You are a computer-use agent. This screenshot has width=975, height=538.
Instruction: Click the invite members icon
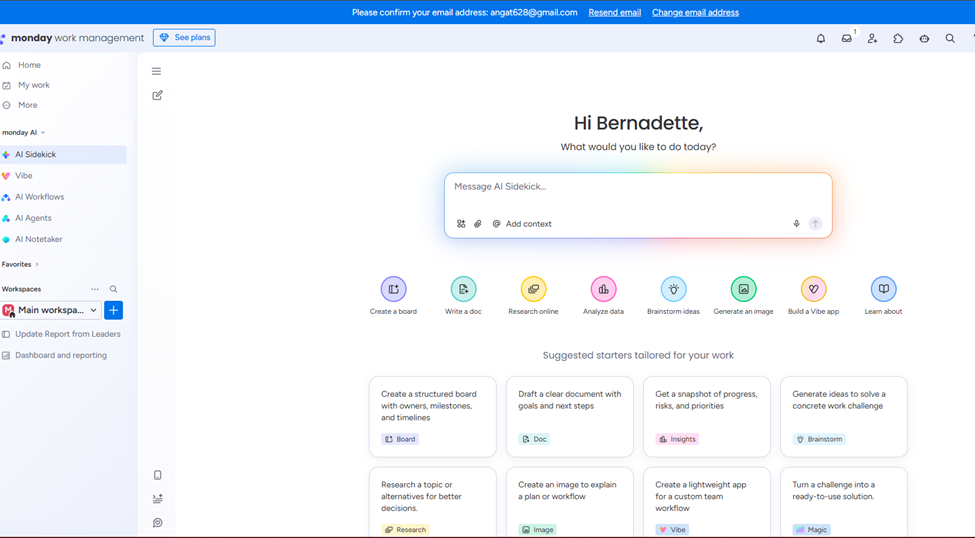click(x=872, y=38)
